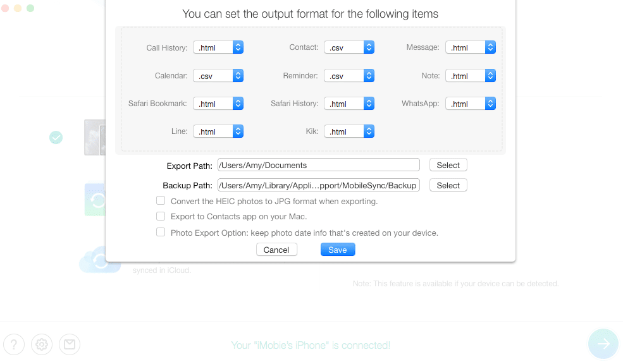Screen dimensions: 623x364
Task: Click the Export Path text field
Action: pos(319,165)
